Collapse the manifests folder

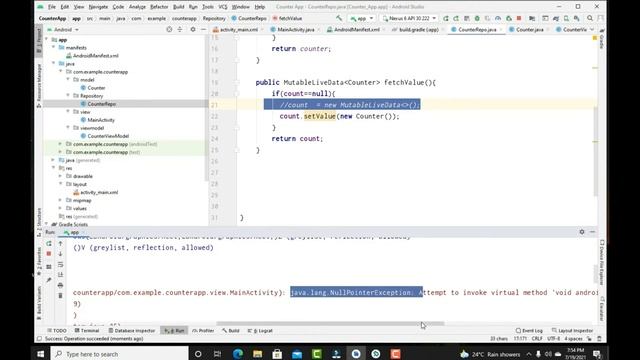point(53,47)
